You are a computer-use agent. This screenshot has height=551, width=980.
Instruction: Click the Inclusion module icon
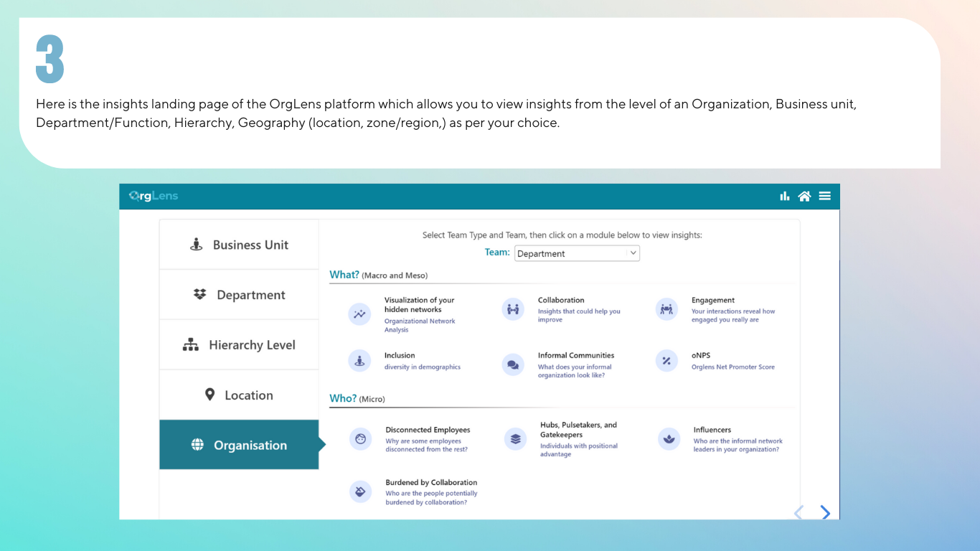coord(359,361)
